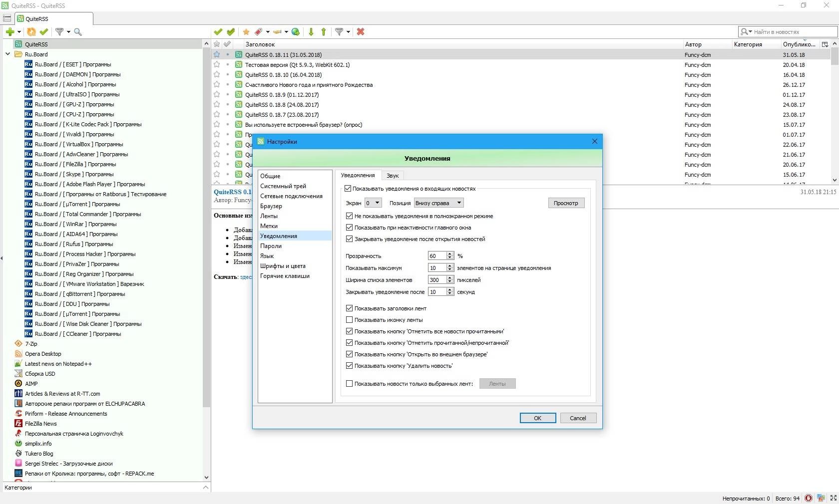Viewport: 839px width, 504px height.
Task: Click the Просмотр preview button
Action: [x=566, y=203]
